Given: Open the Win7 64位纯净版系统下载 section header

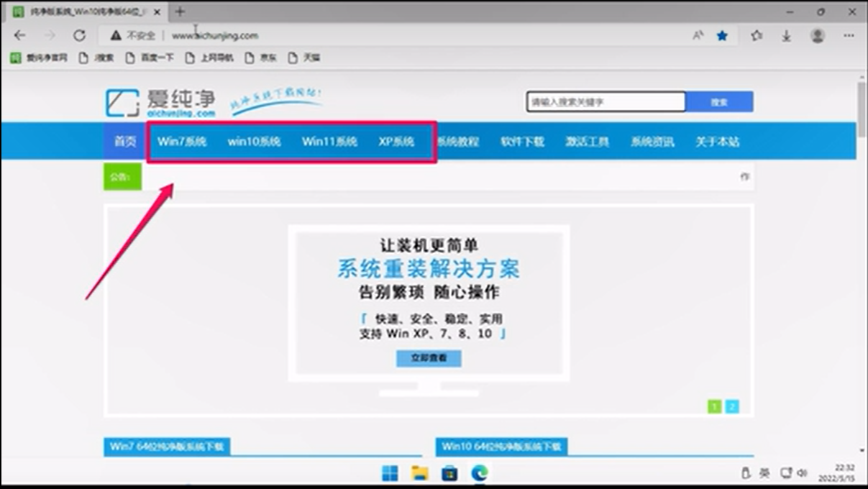Looking at the screenshot, I should pos(167,447).
